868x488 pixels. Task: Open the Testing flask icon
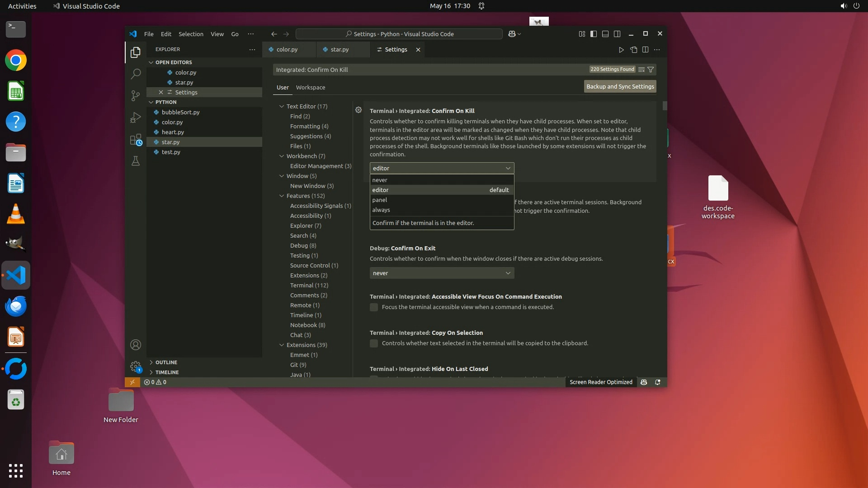[135, 161]
